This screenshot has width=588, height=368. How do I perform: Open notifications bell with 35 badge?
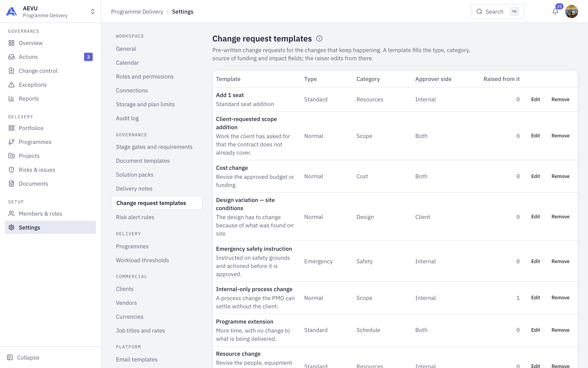[x=555, y=11]
